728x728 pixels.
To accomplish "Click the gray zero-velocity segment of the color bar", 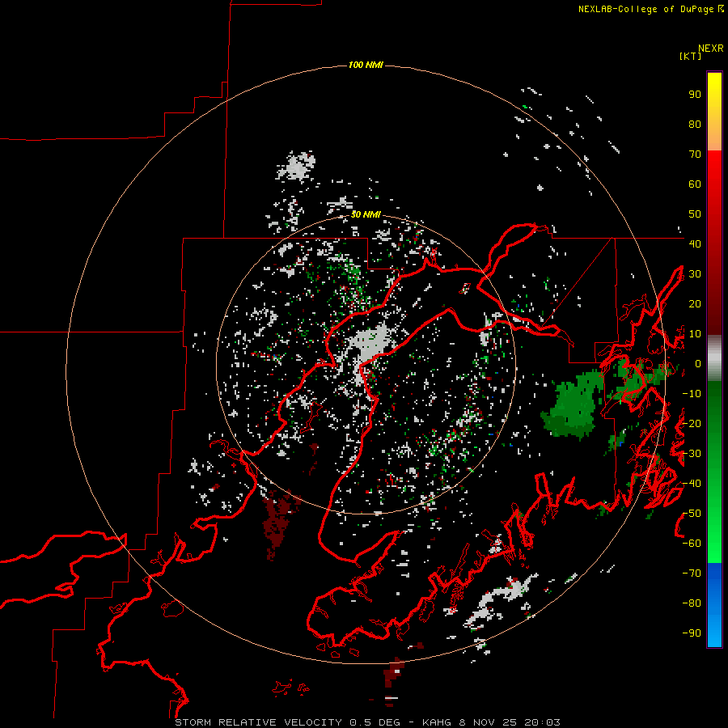I will [714, 358].
